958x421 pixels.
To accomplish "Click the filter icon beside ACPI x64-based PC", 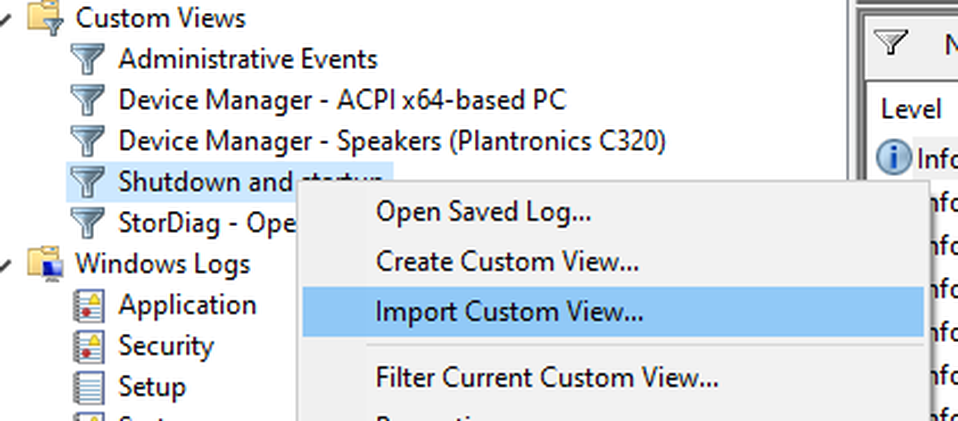I will coord(87,100).
